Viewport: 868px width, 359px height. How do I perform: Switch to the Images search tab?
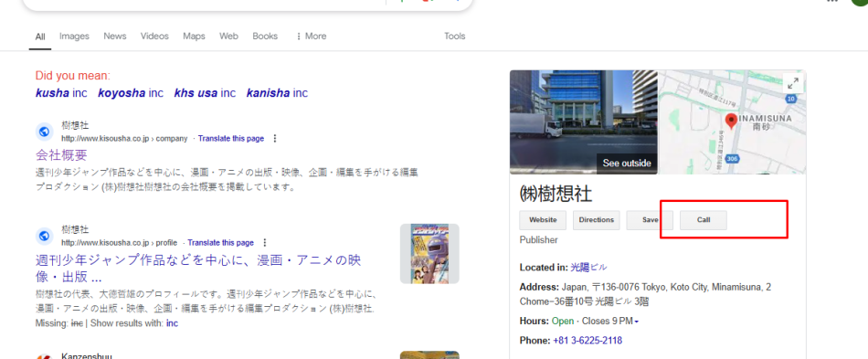(74, 36)
